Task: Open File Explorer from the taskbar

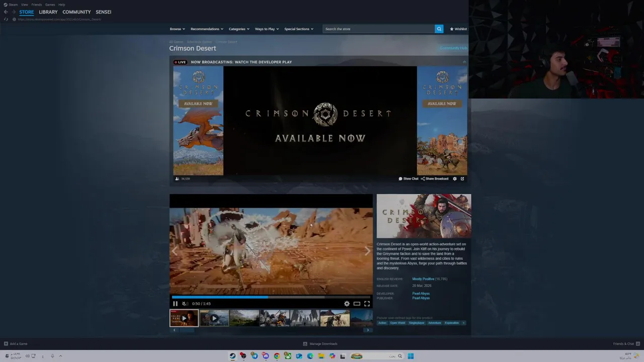Action: [x=321, y=356]
